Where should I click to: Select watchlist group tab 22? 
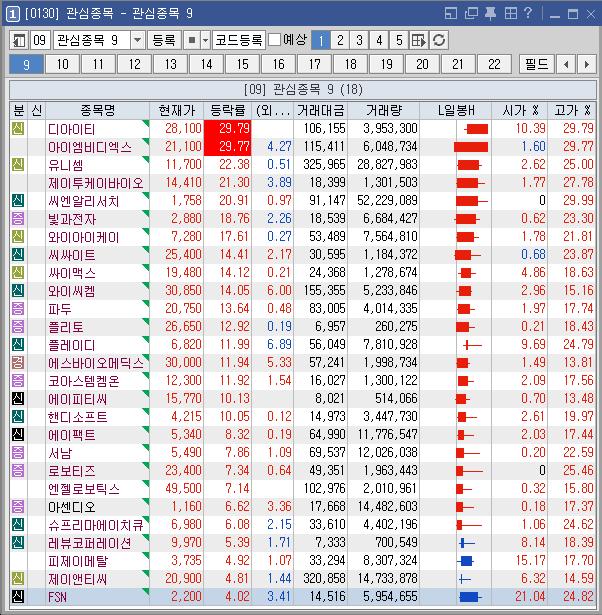pyautogui.click(x=495, y=64)
